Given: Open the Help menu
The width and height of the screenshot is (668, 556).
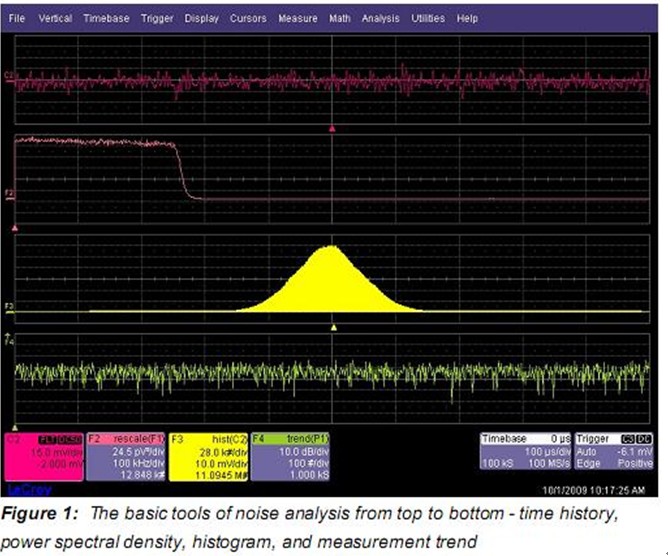Looking at the screenshot, I should 467,19.
